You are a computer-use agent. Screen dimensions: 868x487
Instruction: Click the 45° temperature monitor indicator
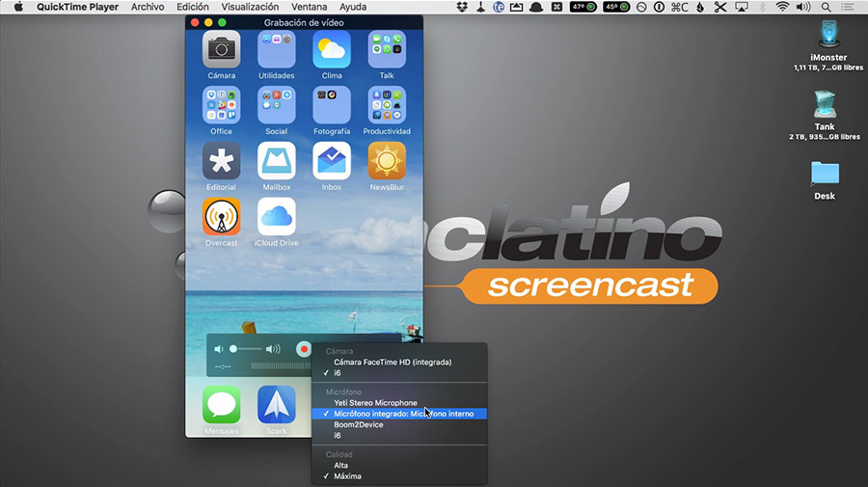tap(616, 7)
